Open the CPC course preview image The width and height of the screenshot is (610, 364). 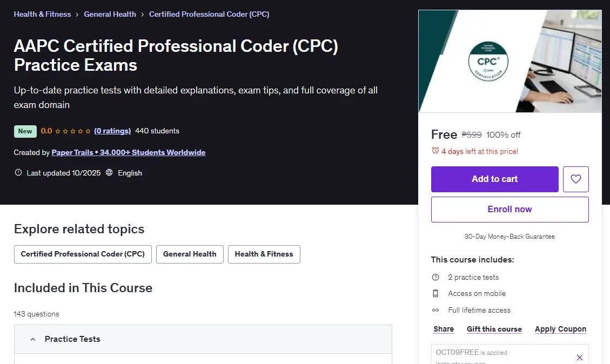coord(510,61)
